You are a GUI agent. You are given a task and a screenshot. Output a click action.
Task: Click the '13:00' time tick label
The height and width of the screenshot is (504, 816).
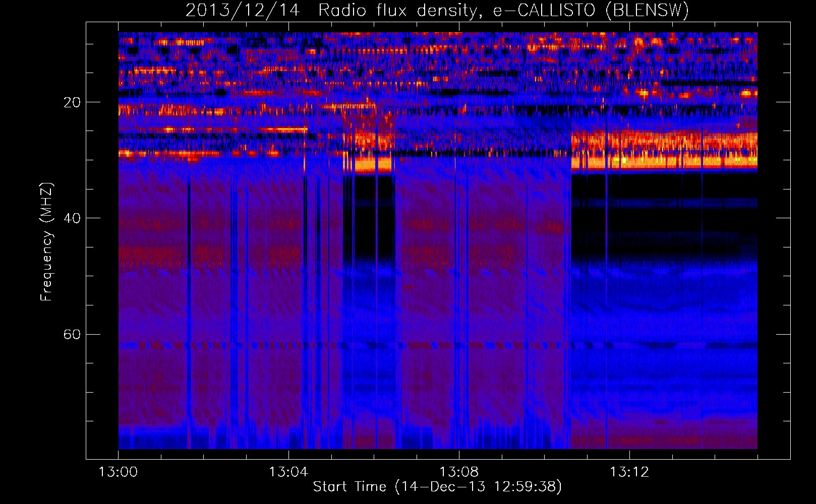pyautogui.click(x=118, y=472)
